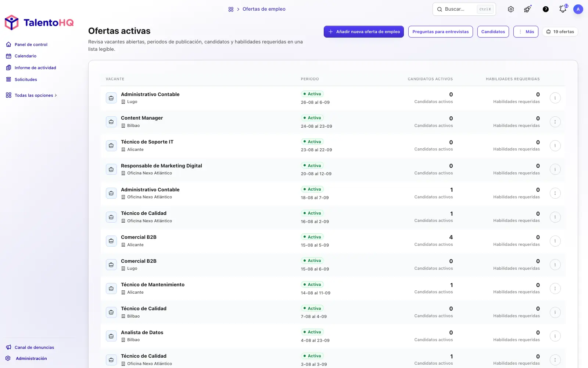Click period 20-08 al 12-09

click(x=316, y=174)
